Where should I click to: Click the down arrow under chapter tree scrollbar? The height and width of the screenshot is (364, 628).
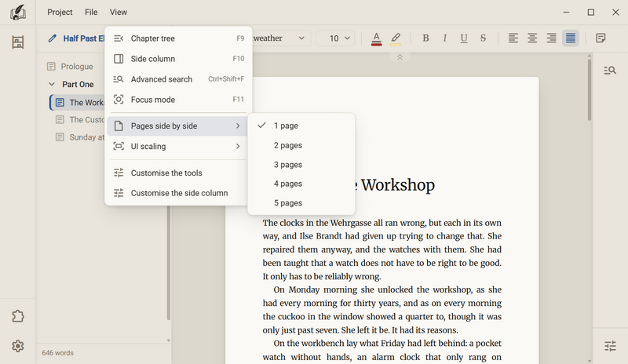pos(169,340)
